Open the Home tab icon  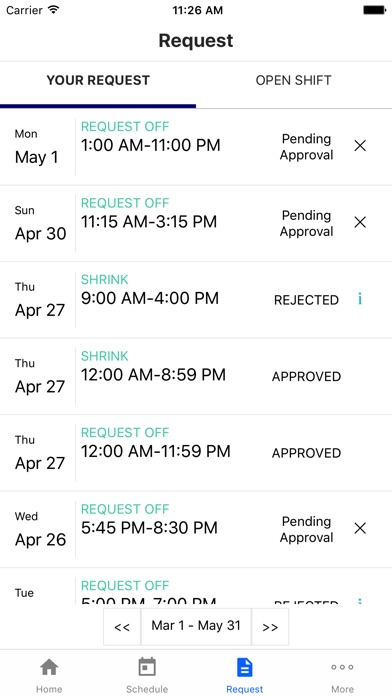coord(49,667)
